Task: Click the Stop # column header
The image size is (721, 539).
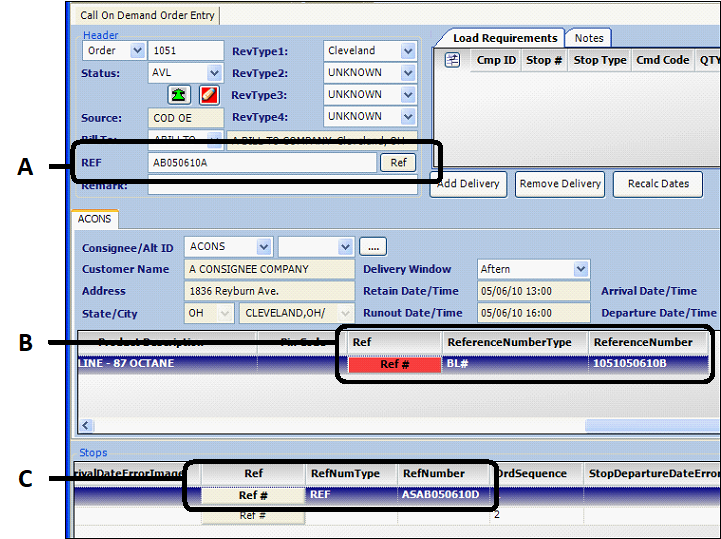Action: pyautogui.click(x=544, y=60)
